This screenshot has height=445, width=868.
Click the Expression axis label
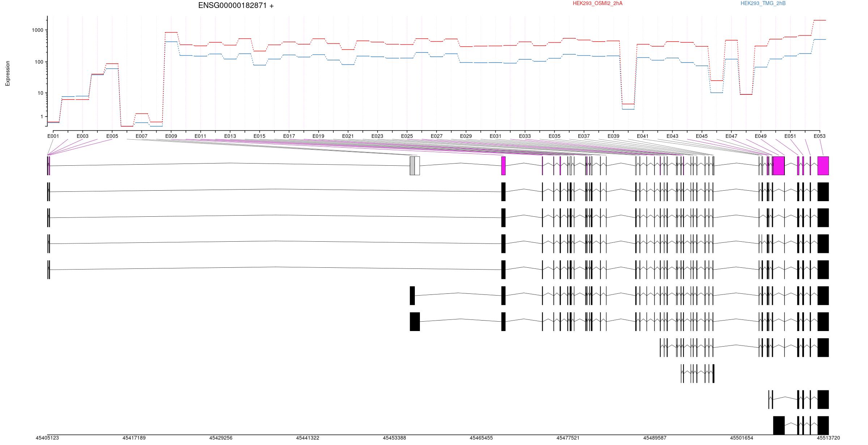coord(8,73)
